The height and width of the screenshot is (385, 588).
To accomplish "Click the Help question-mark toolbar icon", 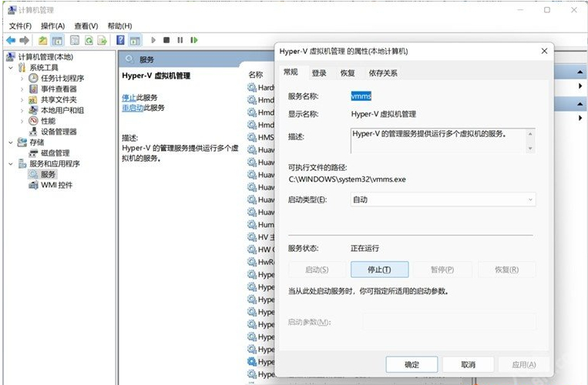I will [121, 40].
